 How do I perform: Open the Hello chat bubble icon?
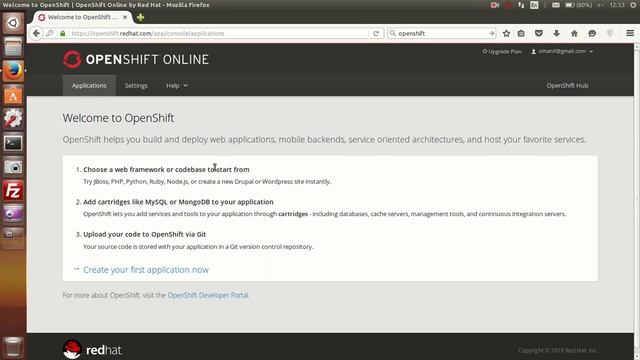coord(592,33)
